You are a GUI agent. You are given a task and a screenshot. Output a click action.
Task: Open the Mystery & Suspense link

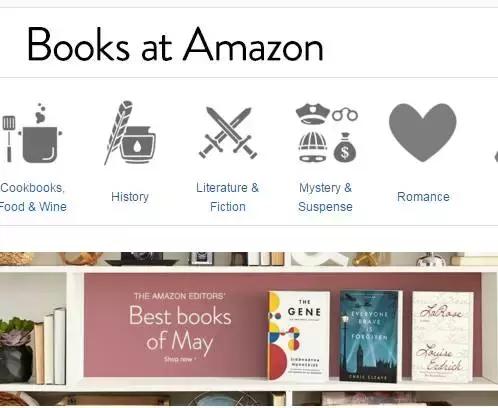325,197
